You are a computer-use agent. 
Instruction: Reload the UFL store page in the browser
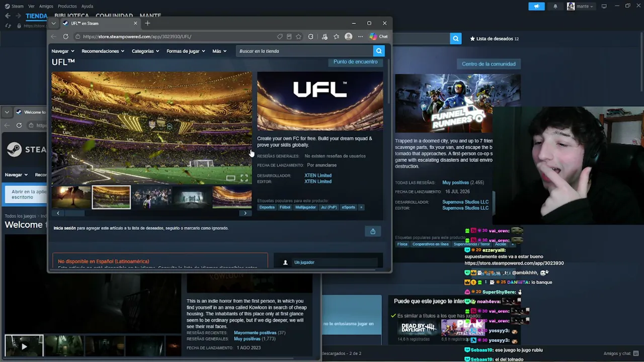click(65, 36)
